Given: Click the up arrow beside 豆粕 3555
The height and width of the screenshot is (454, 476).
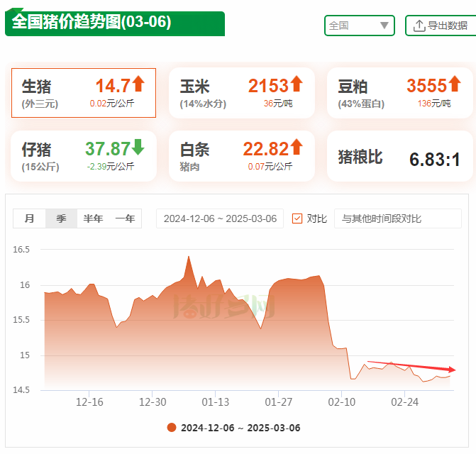Looking at the screenshot, I should (x=455, y=84).
